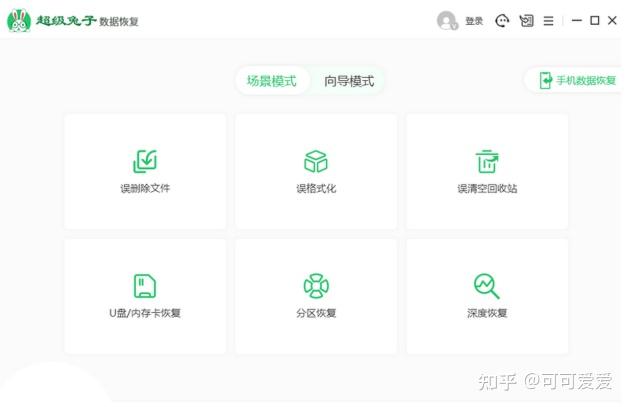Click the 深度恢复 magnifier icon
Image resolution: width=629 pixels, height=407 pixels.
487,286
